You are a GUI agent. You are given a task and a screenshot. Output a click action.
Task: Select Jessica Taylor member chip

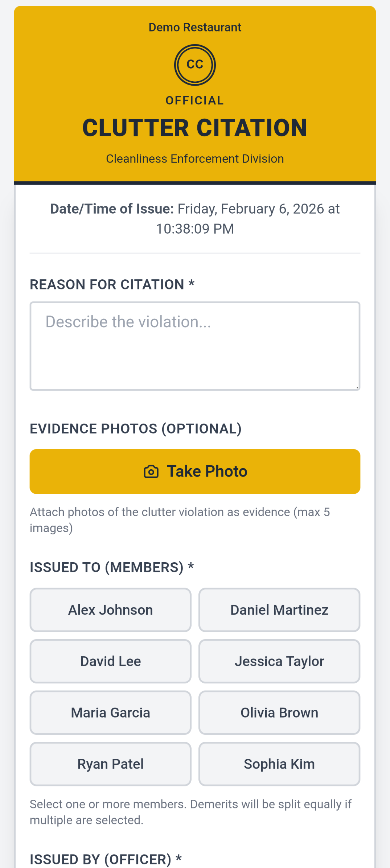click(279, 661)
